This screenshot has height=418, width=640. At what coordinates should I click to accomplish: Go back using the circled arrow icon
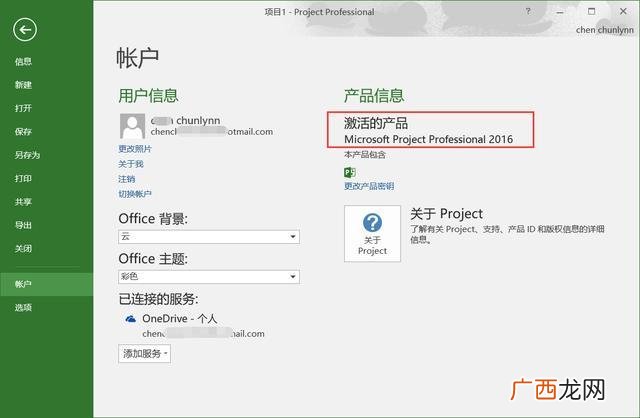25,29
